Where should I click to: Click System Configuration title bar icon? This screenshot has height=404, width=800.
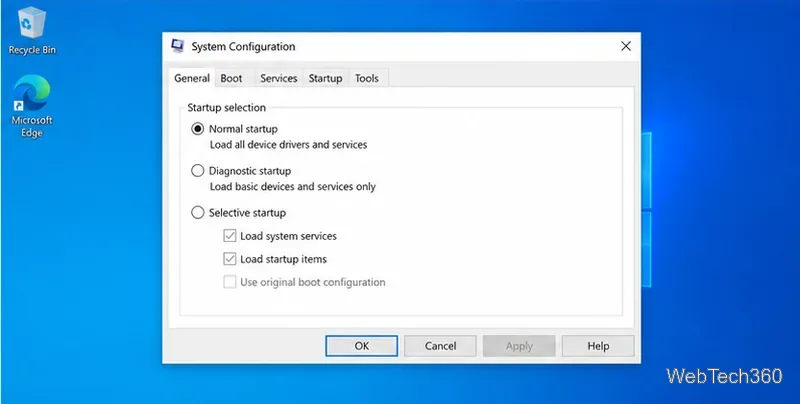pyautogui.click(x=178, y=46)
